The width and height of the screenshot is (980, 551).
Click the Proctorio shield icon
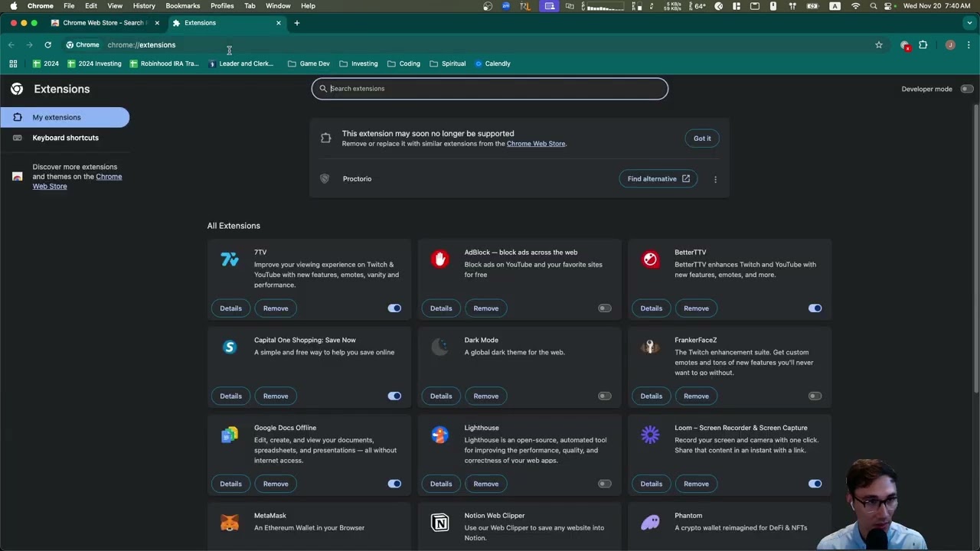325,178
